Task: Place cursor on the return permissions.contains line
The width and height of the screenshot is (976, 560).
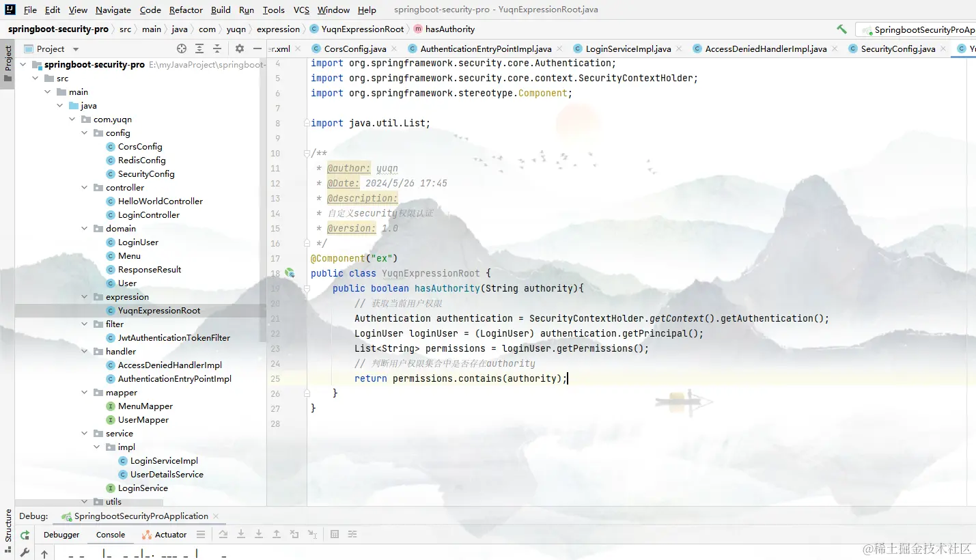Action: coord(461,378)
